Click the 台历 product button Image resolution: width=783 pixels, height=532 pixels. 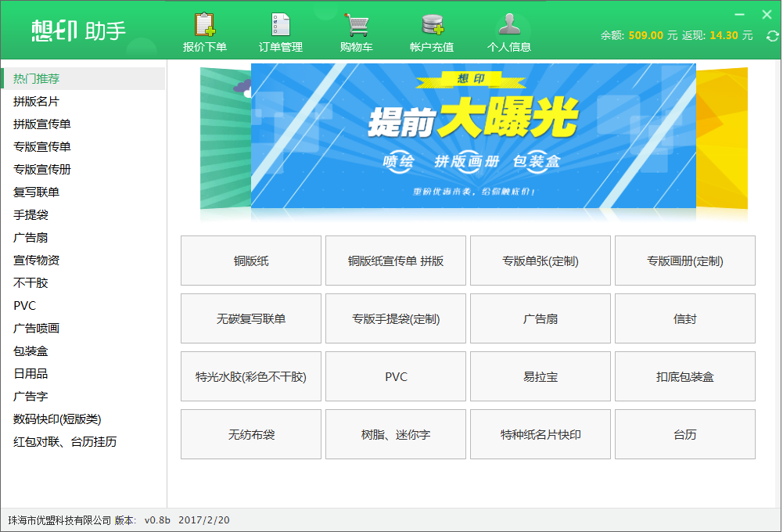click(x=685, y=434)
